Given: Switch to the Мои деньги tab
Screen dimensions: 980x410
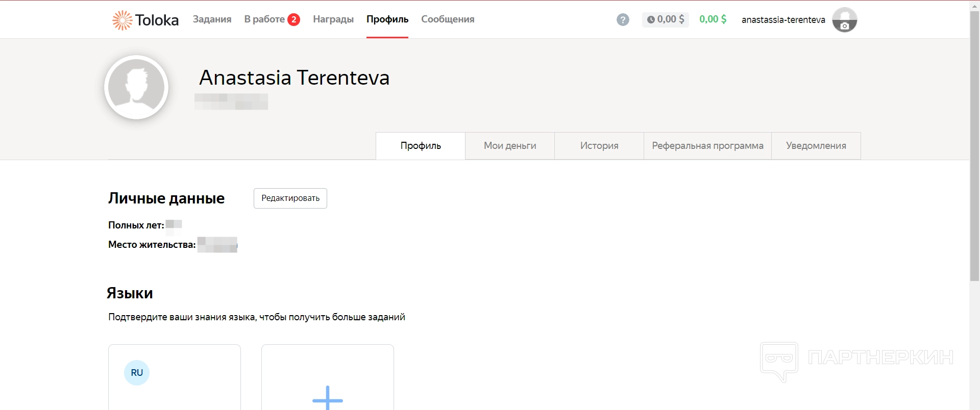Looking at the screenshot, I should [x=510, y=146].
